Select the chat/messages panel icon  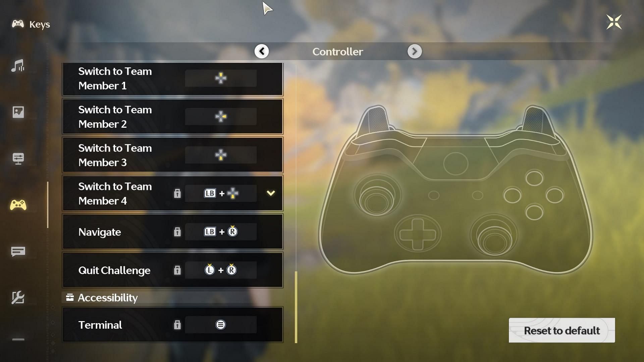coord(18,251)
